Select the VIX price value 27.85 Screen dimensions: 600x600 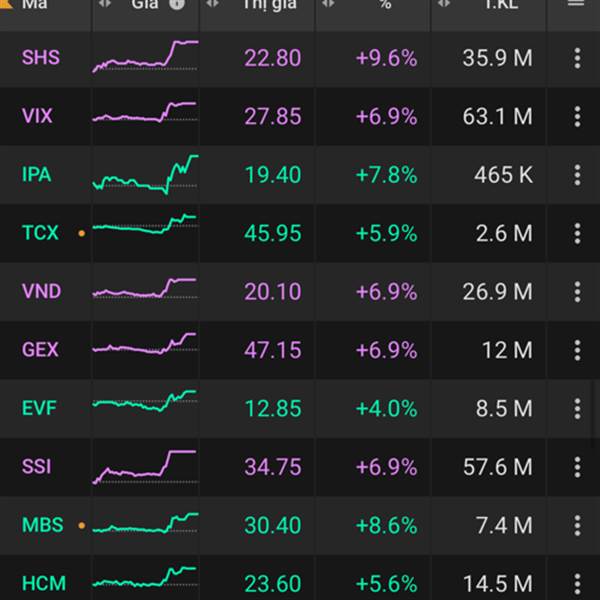click(x=272, y=116)
